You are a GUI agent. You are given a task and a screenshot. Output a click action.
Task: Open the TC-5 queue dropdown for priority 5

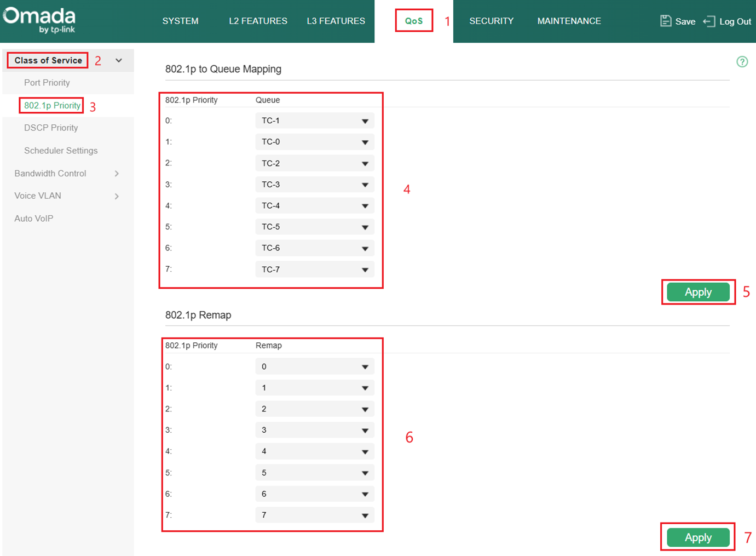[314, 226]
